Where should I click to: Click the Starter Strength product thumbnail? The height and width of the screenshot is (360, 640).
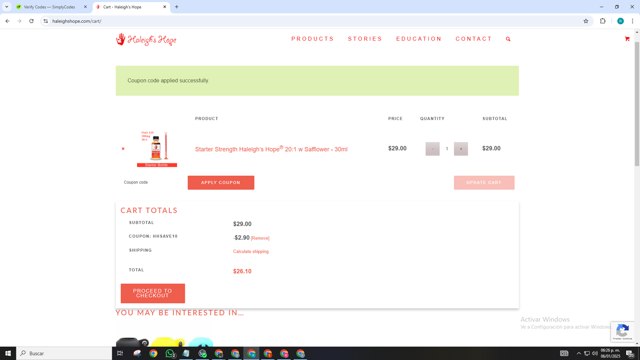(x=157, y=149)
